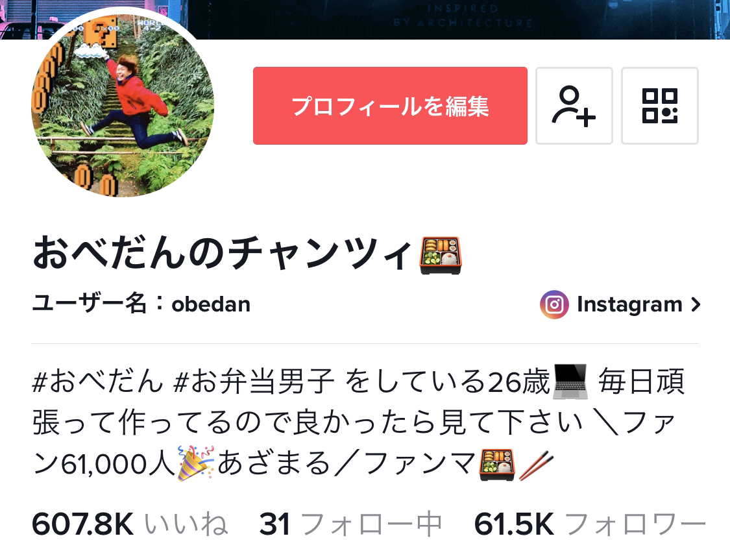Image resolution: width=730 pixels, height=560 pixels.
Task: Open the #お弁当男子 hashtag link
Action: [x=253, y=382]
